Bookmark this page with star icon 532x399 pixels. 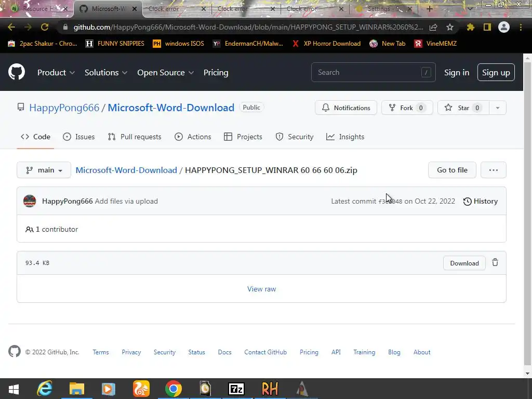[450, 27]
